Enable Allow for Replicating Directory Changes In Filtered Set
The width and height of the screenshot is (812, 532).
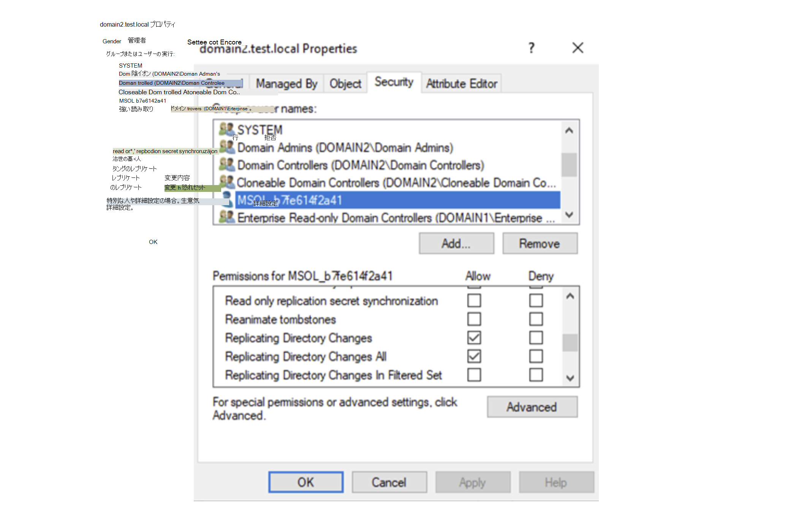click(x=474, y=375)
